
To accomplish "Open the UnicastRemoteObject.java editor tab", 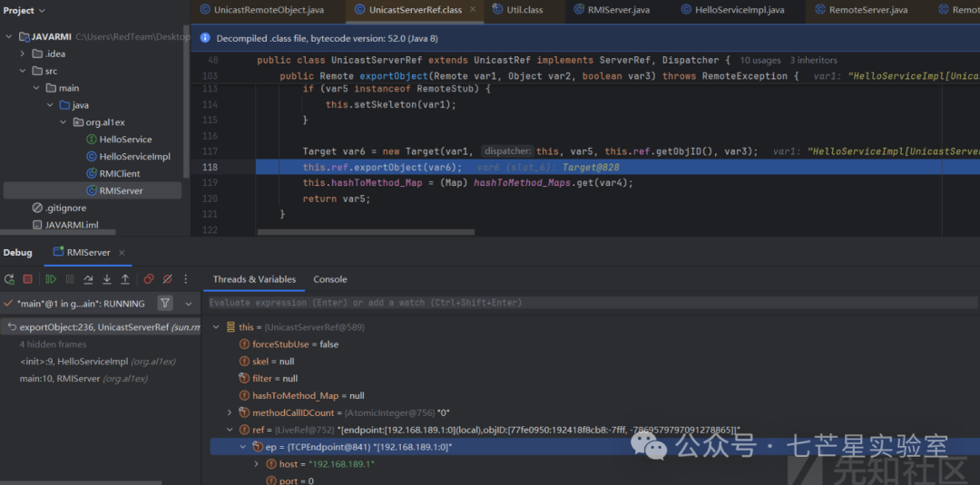I will pyautogui.click(x=262, y=9).
